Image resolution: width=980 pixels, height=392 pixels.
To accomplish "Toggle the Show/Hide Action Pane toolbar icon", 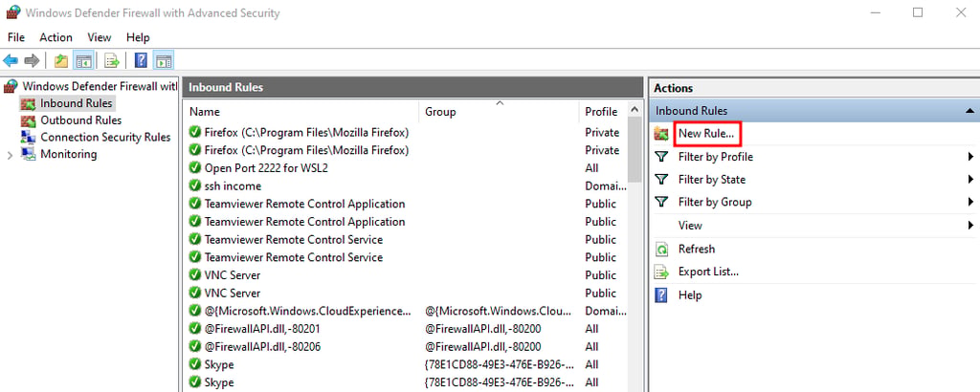I will [163, 60].
